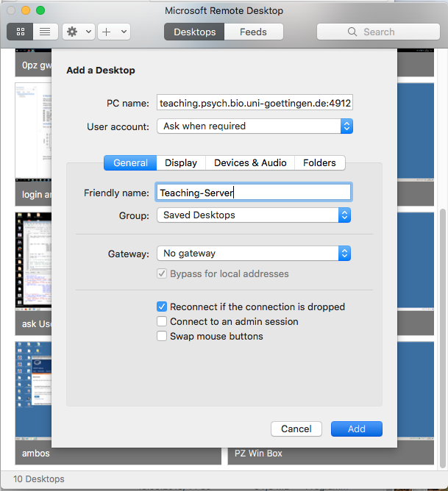Image resolution: width=448 pixels, height=491 pixels.
Task: Uncheck Reconnect if the connection is dropped
Action: click(162, 307)
